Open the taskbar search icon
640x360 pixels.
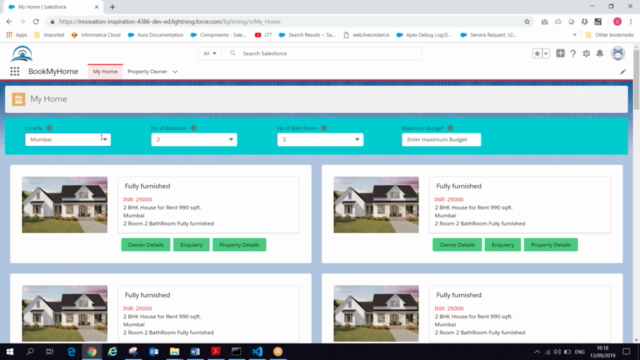point(30,351)
